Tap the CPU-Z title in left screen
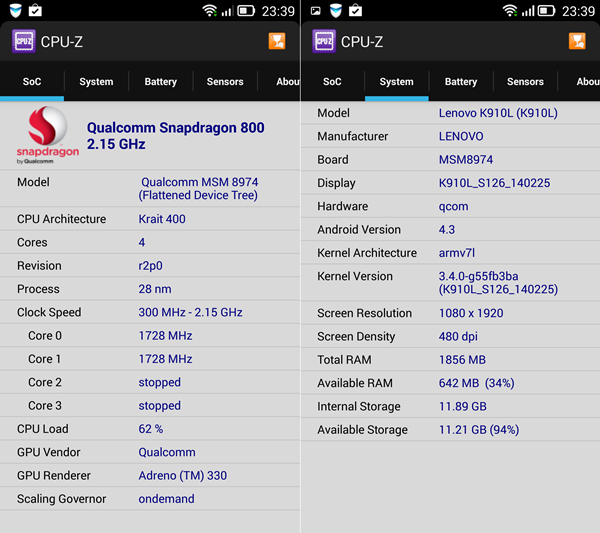600x533 pixels. (62, 42)
